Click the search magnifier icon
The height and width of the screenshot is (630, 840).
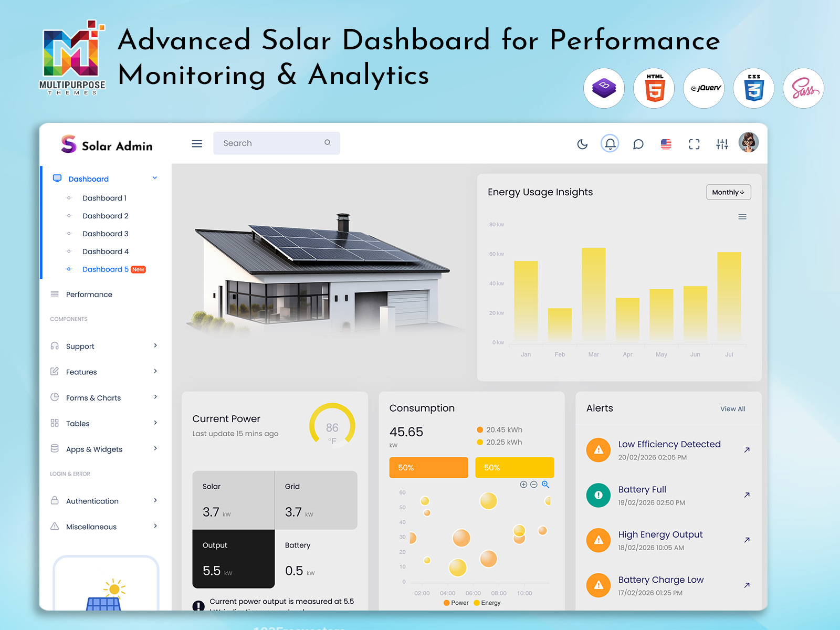(x=328, y=142)
